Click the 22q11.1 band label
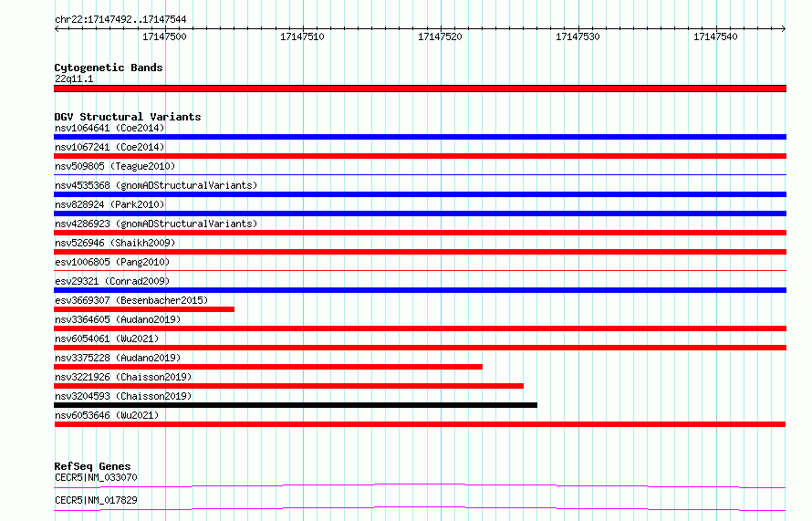812x521 pixels. 74,78
